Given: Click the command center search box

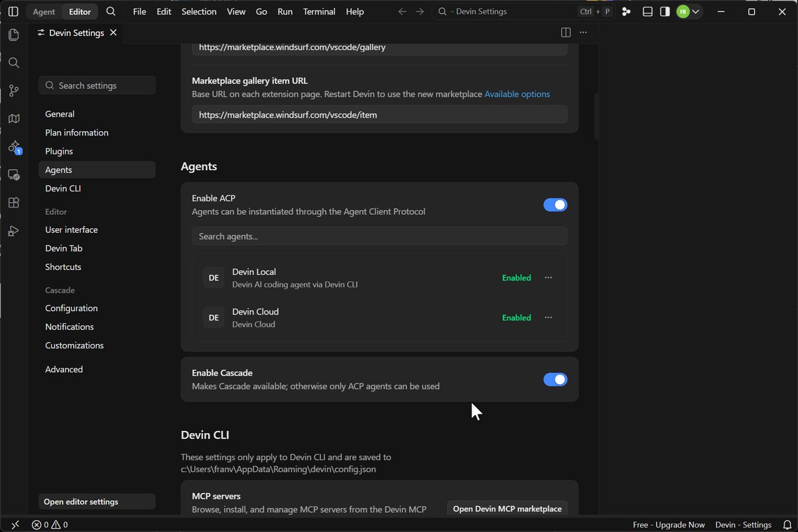Looking at the screenshot, I should click(x=524, y=11).
